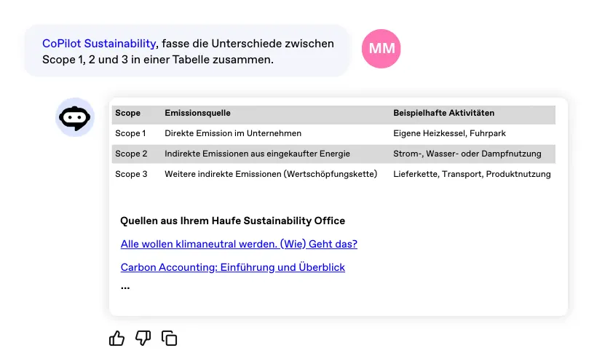The width and height of the screenshot is (597, 364).
Task: Click the thumbs up feedback icon
Action: pos(116,338)
